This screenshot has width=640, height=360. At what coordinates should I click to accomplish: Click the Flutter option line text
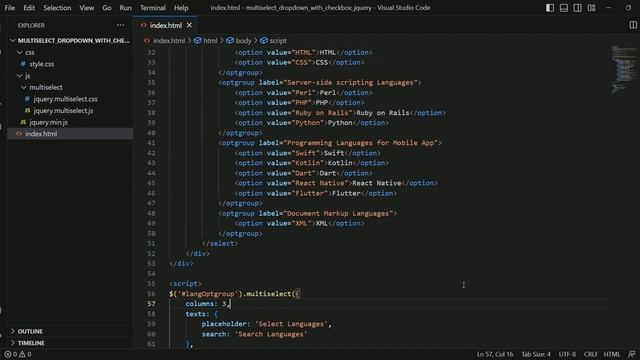point(315,193)
